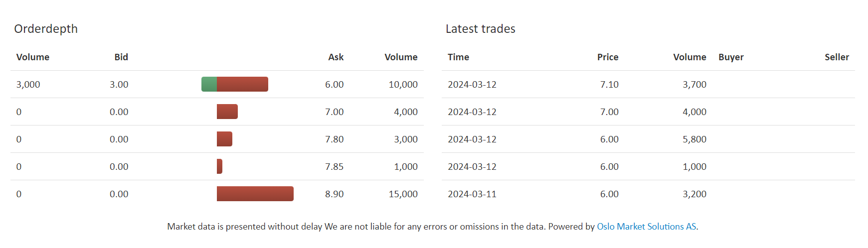Open the Oslo Market Solutions AS link
This screenshot has width=868, height=248.
point(646,227)
